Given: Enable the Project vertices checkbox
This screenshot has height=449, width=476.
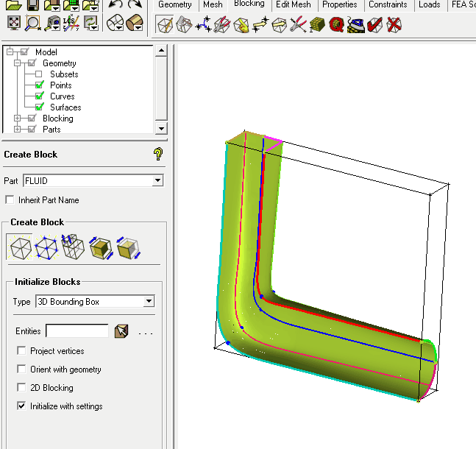Looking at the screenshot, I should [x=21, y=351].
